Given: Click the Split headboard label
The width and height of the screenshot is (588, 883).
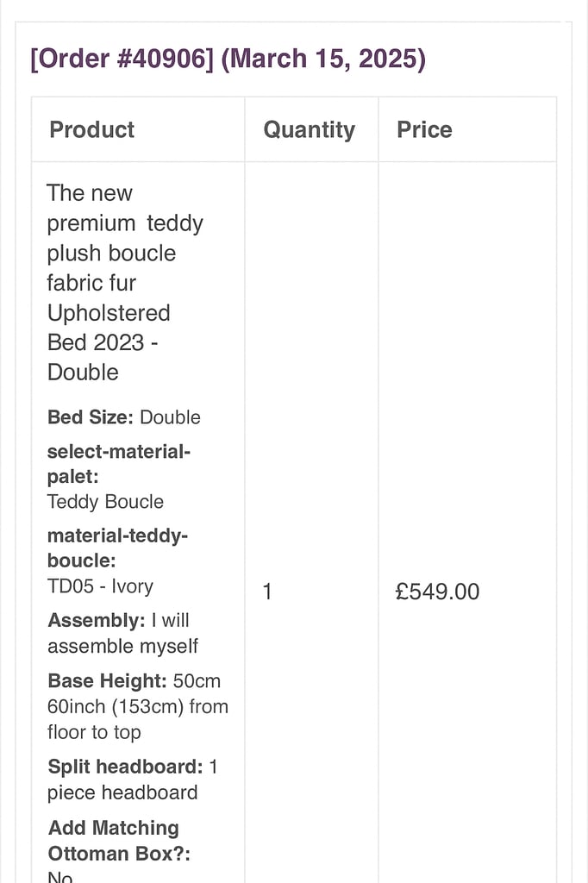Looking at the screenshot, I should click(x=125, y=767).
